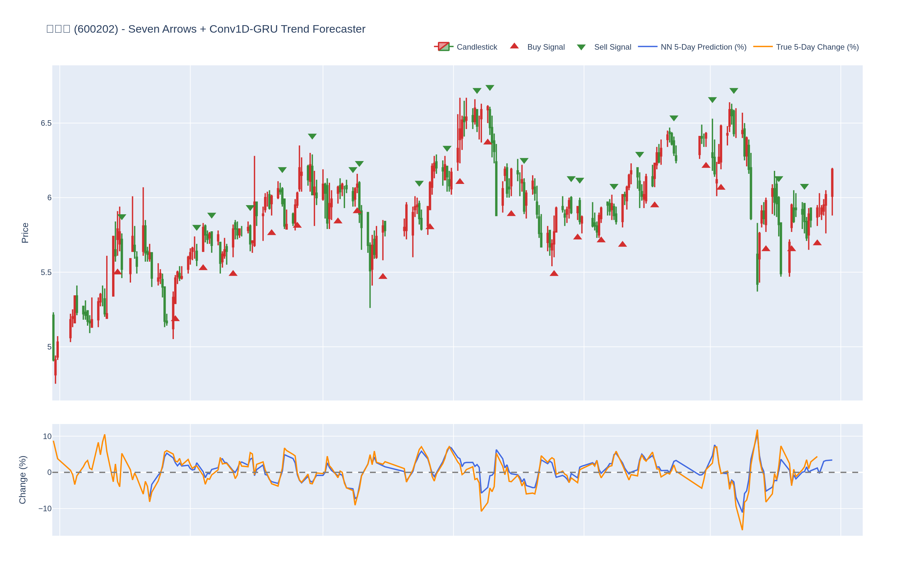The width and height of the screenshot is (915, 588).
Task: Click the orange line swatch in legend
Action: (762, 47)
